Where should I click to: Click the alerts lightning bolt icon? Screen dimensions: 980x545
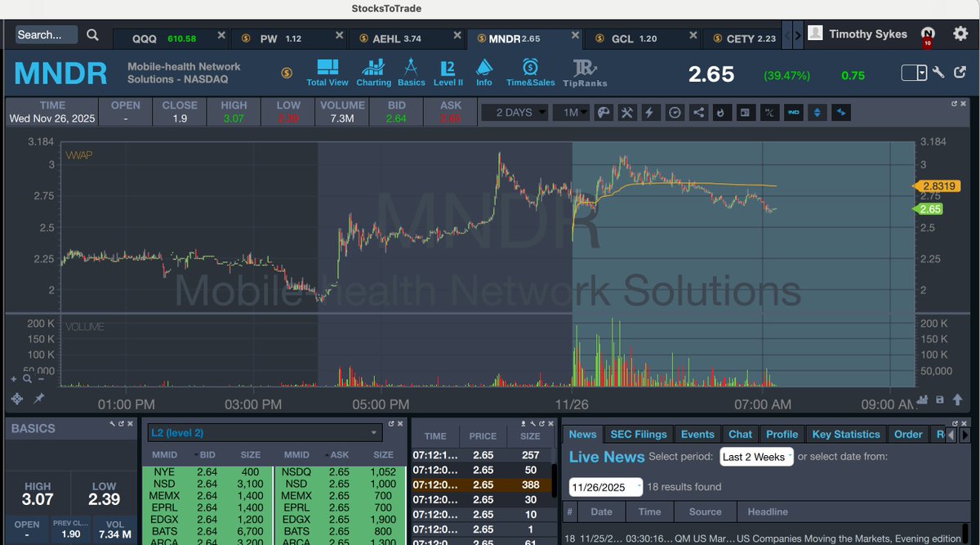click(648, 112)
